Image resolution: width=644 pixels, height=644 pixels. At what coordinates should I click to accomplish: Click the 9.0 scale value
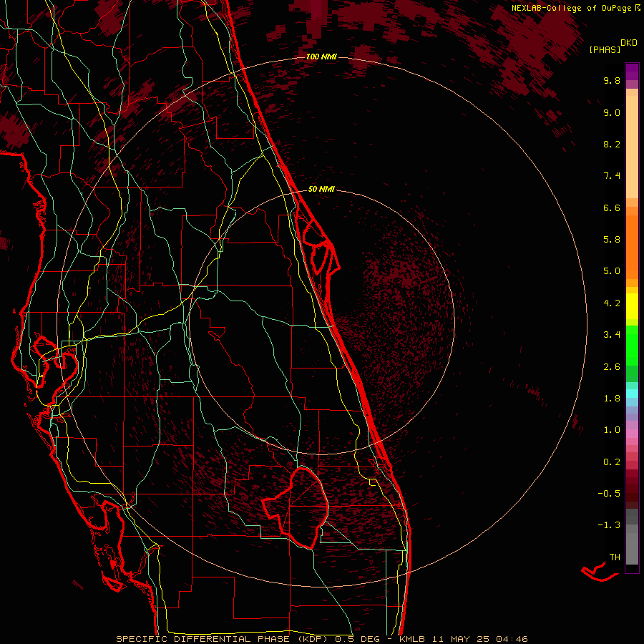coord(612,112)
